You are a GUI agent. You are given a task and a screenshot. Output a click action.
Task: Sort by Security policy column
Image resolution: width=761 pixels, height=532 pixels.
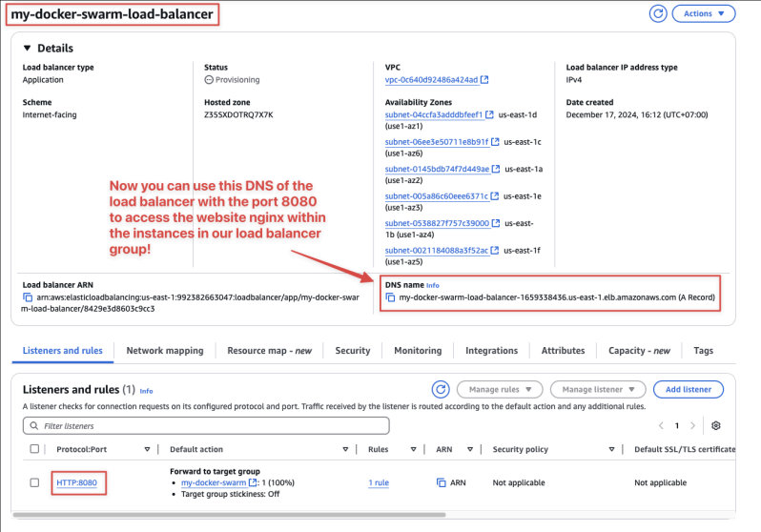611,449
